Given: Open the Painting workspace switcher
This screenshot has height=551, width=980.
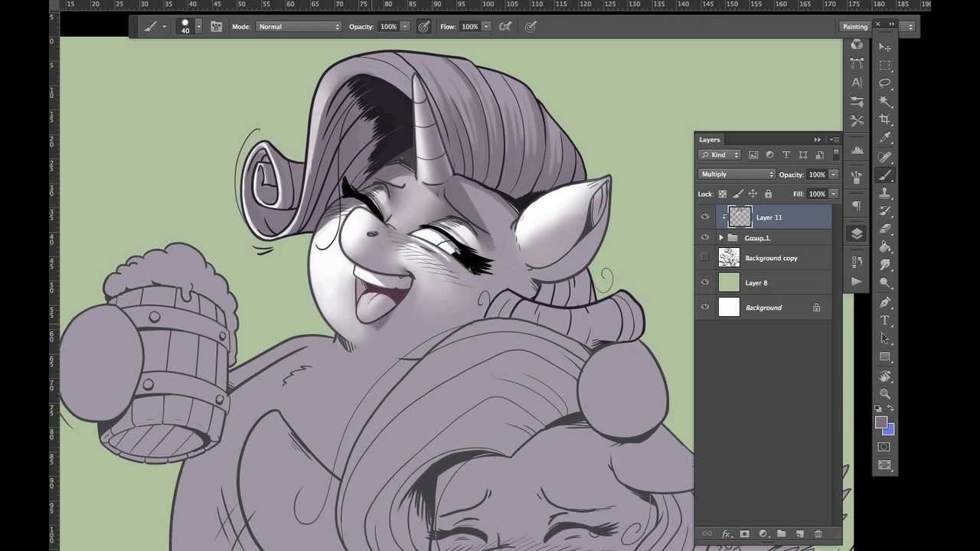Looking at the screenshot, I should pos(877,27).
